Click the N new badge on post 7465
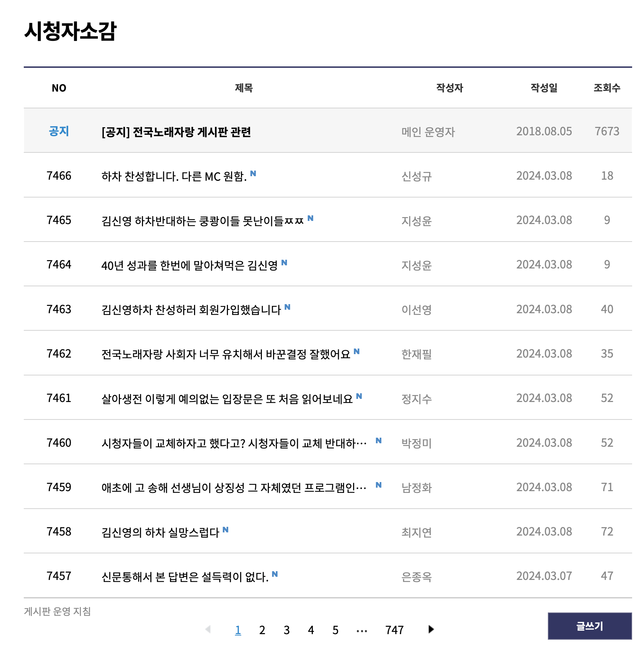 coord(310,218)
